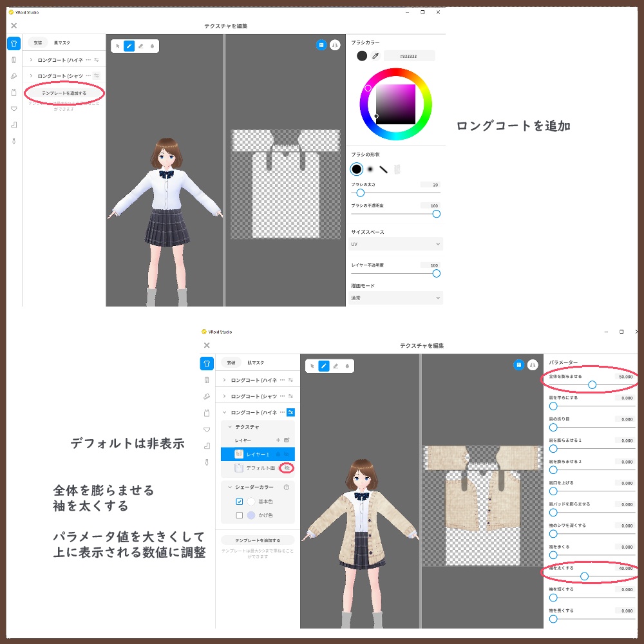The height and width of the screenshot is (644, 644).
Task: Toggle the UV grid overlay button above canvas
Action: (x=321, y=46)
